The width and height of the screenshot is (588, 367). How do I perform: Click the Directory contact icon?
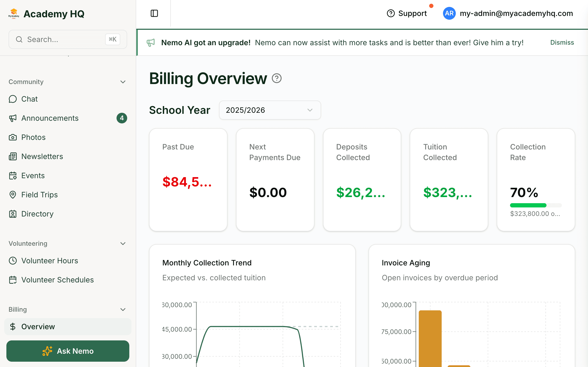(13, 214)
